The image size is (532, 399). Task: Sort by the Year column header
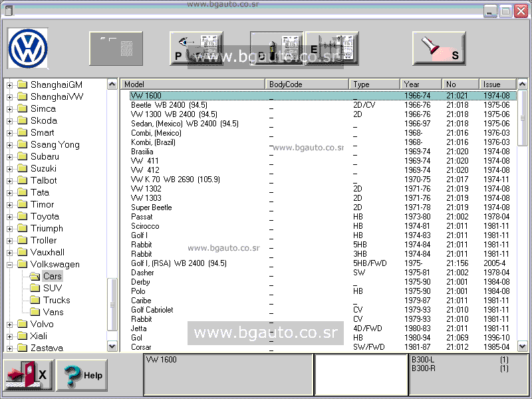[421, 84]
